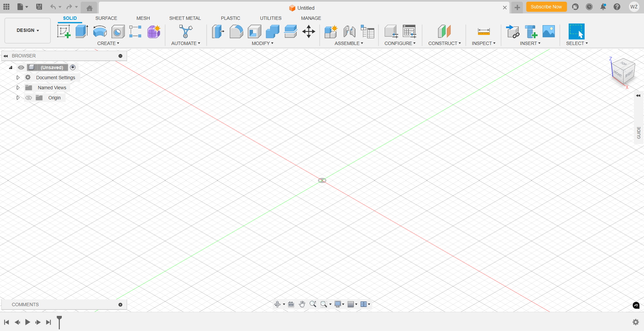644x331 pixels.
Task: Select the Move/Copy tool
Action: (309, 32)
